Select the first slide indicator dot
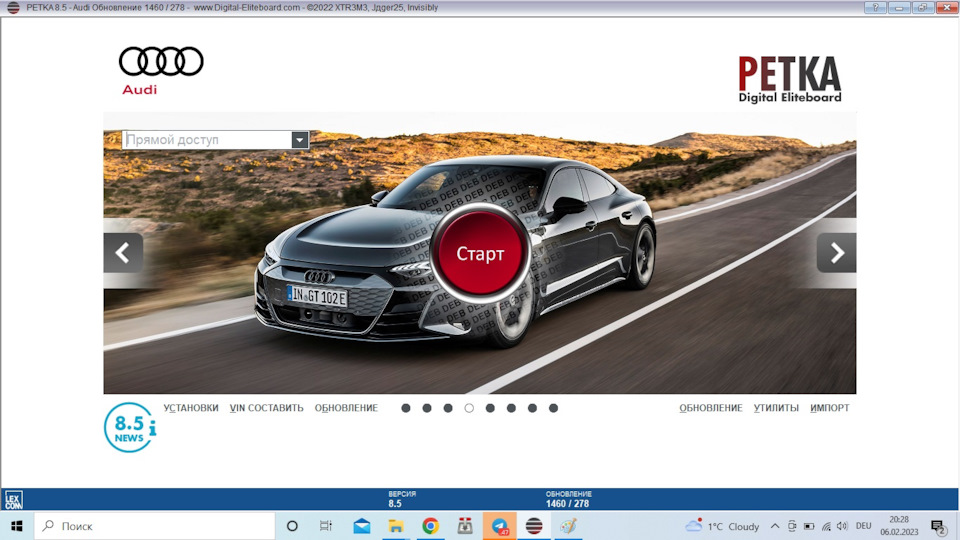960x540 pixels. pos(406,408)
